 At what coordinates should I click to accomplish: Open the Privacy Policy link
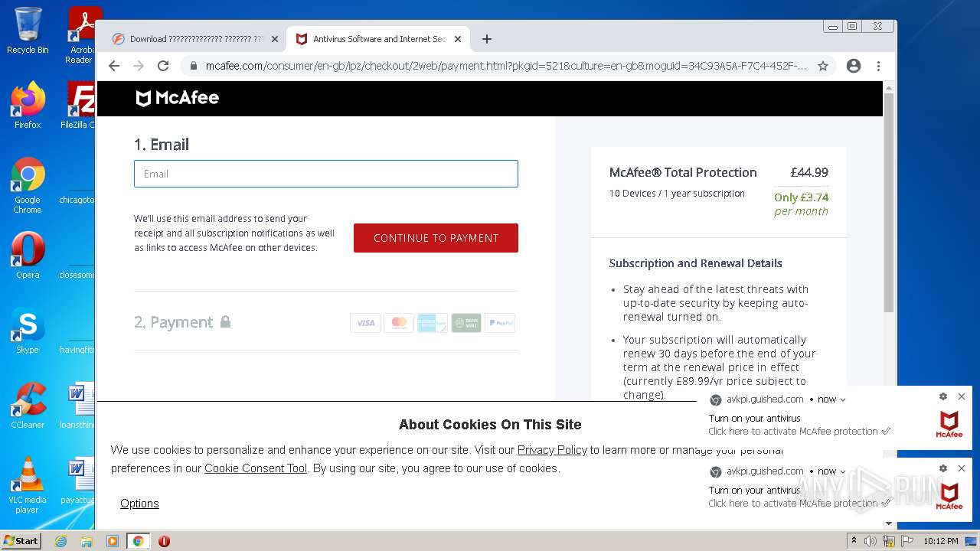coord(552,450)
